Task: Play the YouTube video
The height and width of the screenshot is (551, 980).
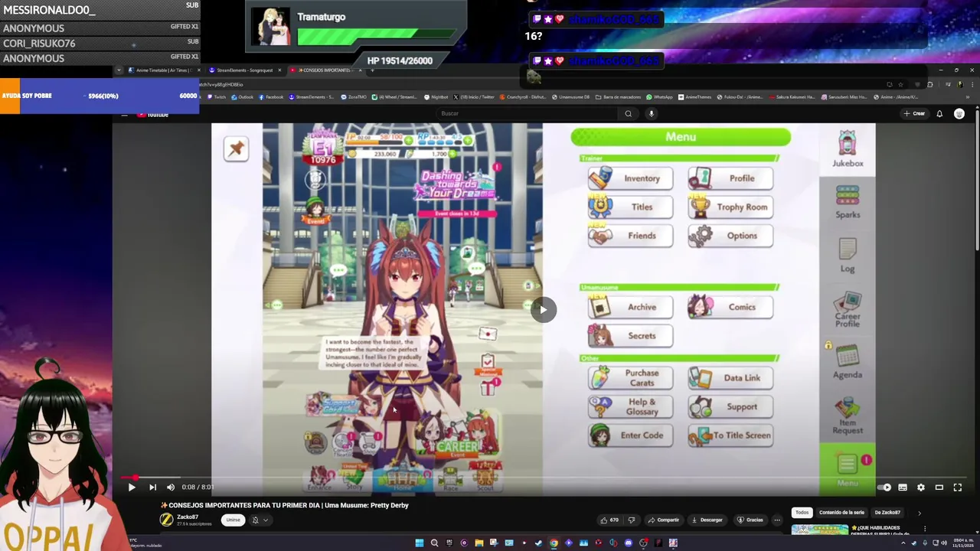Action: (132, 487)
